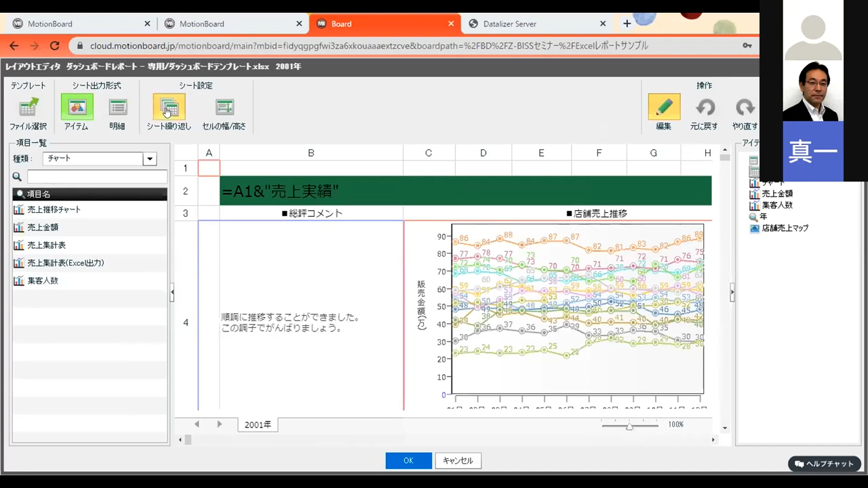Select row 4 header
Screen dimensions: 868x488
[186, 323]
